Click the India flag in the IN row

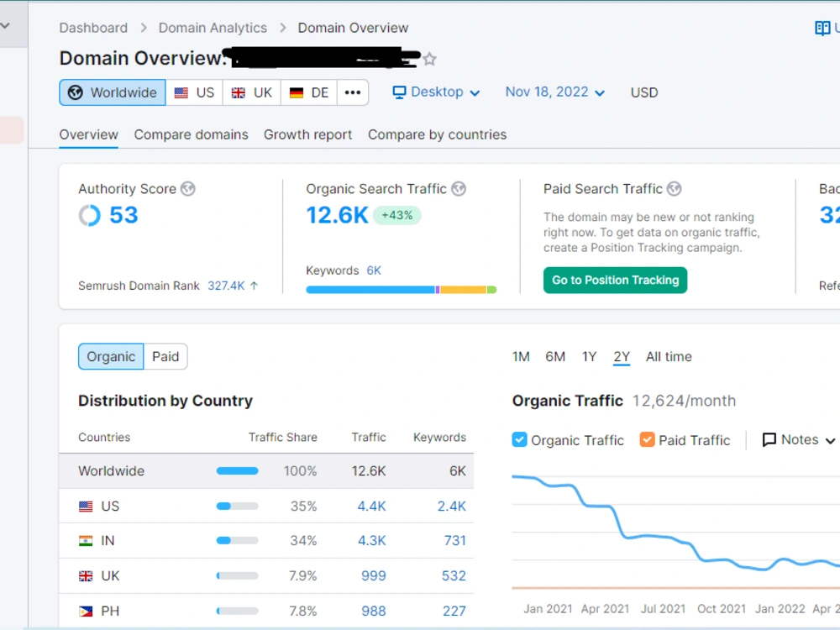point(86,541)
